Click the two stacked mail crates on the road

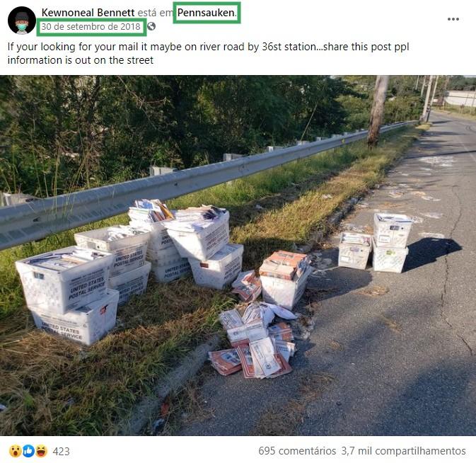pyautogui.click(x=376, y=243)
